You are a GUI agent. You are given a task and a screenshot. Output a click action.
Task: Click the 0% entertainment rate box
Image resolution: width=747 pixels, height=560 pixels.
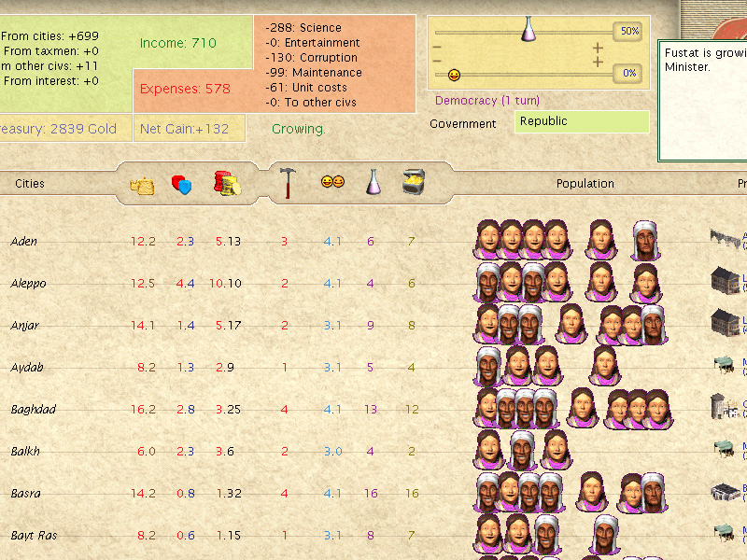point(628,74)
